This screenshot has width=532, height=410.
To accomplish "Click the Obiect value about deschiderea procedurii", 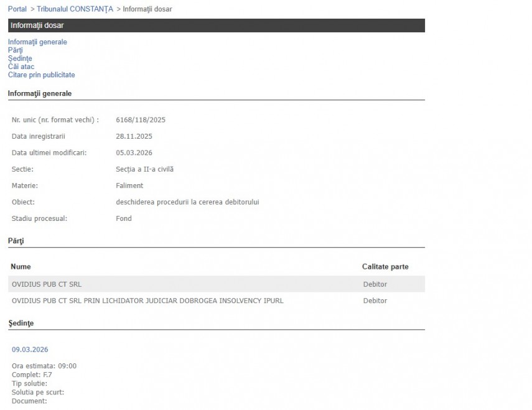I will coord(187,202).
